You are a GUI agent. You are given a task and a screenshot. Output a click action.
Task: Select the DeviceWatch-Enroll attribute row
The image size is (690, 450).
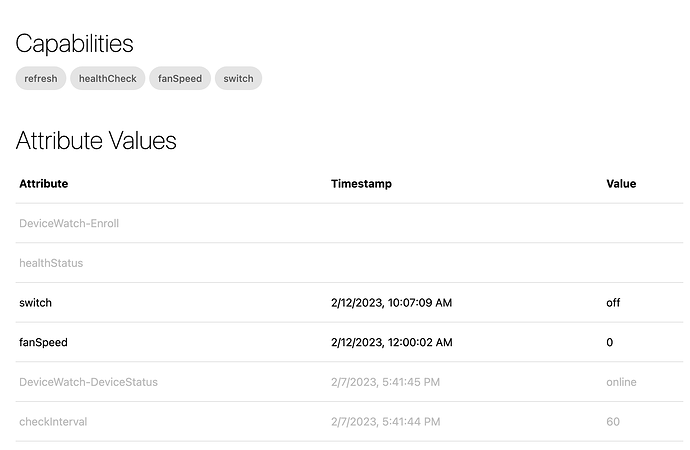[69, 223]
